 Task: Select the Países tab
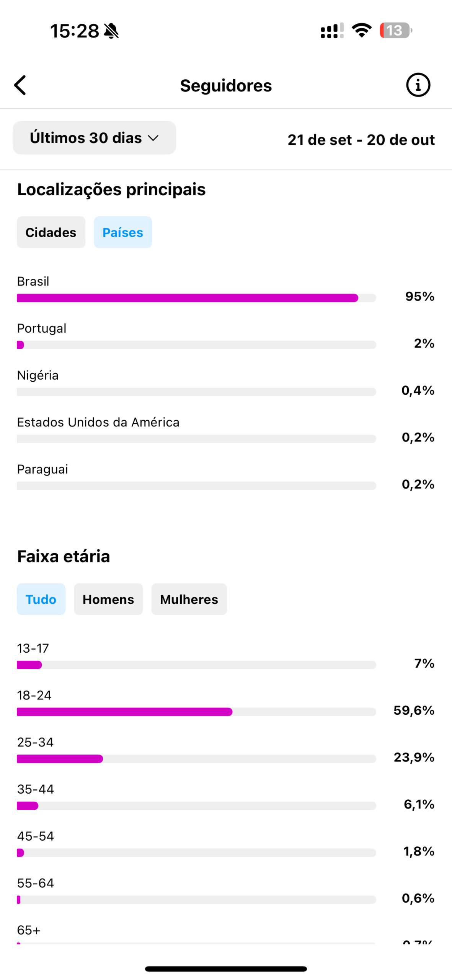[122, 232]
